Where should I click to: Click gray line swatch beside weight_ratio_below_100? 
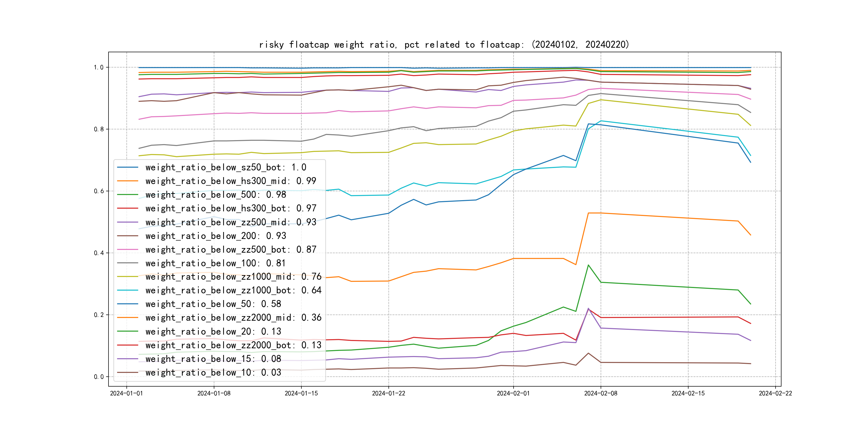127,263
